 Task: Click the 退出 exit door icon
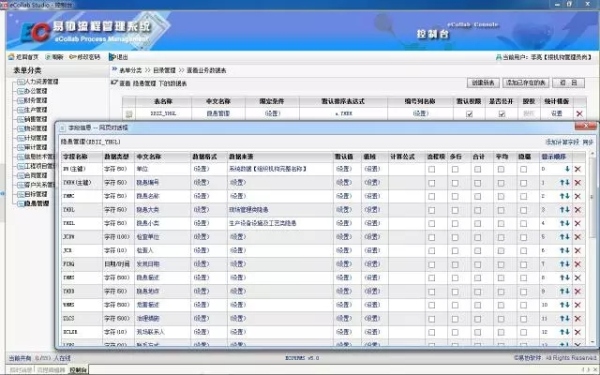tap(112, 57)
